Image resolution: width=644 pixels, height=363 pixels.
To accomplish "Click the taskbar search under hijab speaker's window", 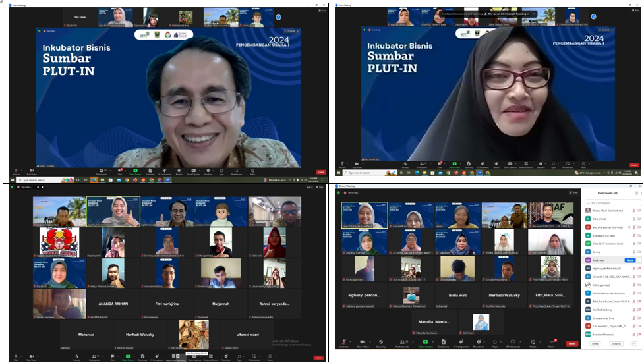I will (370, 173).
